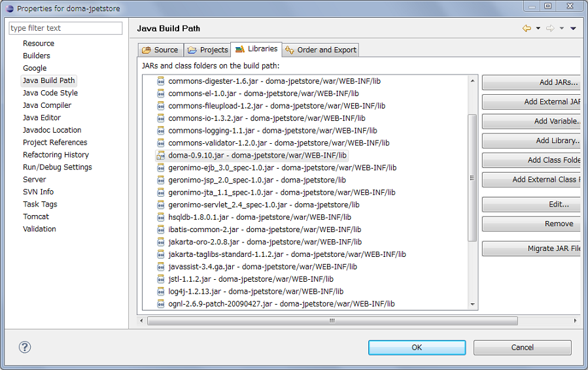The height and width of the screenshot is (370, 588).
Task: Click the back navigation arrow icon
Action: click(527, 28)
